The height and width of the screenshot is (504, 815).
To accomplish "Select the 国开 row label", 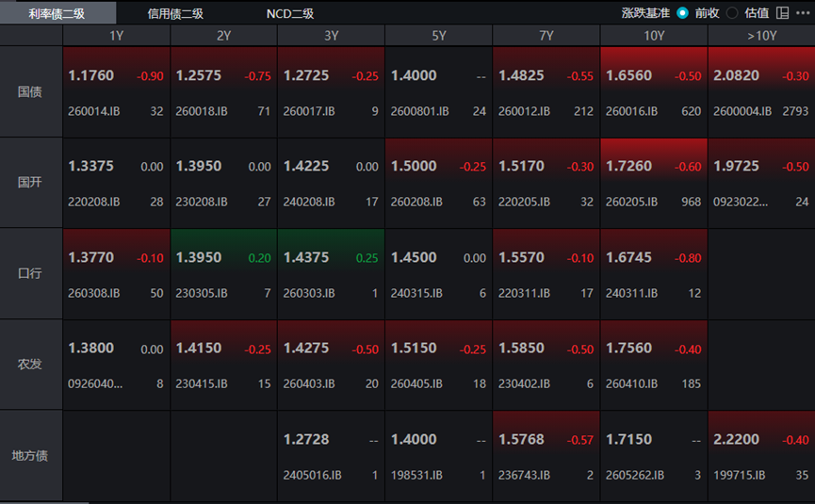I will [30, 183].
